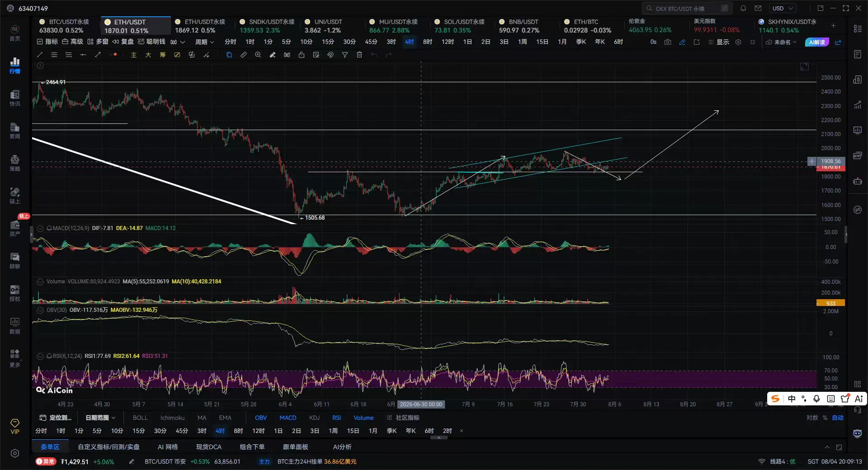Screen dimensions: 868x470
Task: Open the 群聊 group chat section in the sidebar
Action: click(x=15, y=260)
